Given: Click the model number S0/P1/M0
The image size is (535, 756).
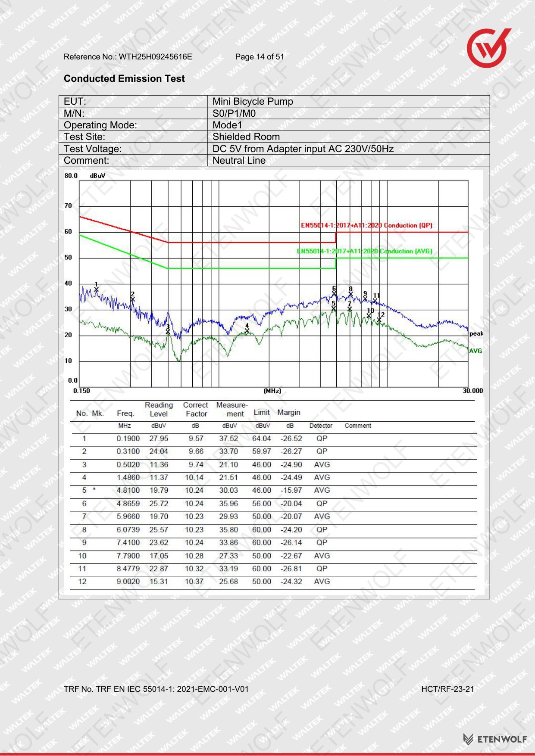Looking at the screenshot, I should click(x=234, y=113).
